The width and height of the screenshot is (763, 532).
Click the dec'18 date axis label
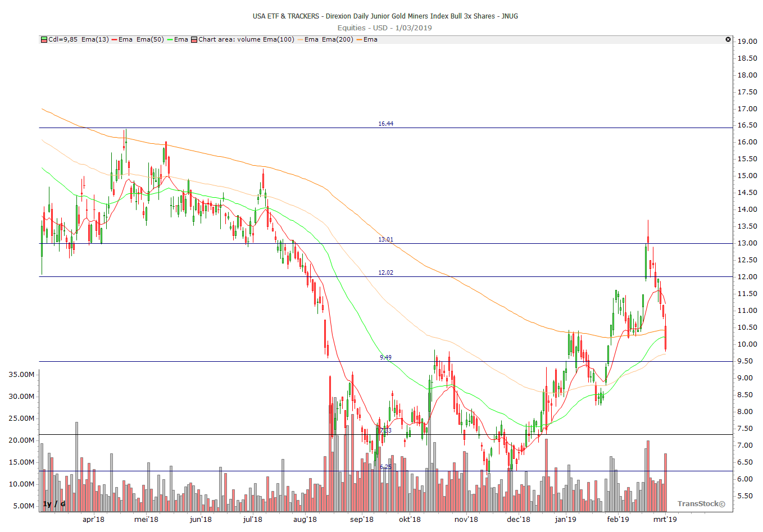tap(518, 519)
